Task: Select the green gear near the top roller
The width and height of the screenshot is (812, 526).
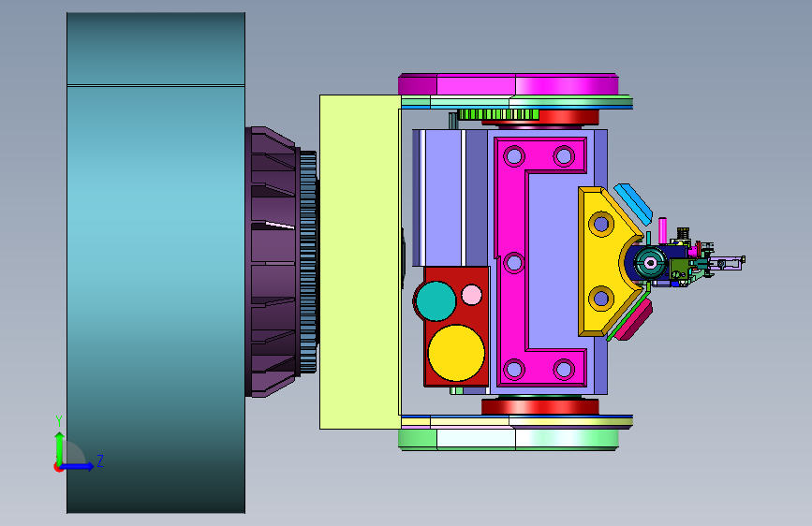Action: click(x=498, y=114)
